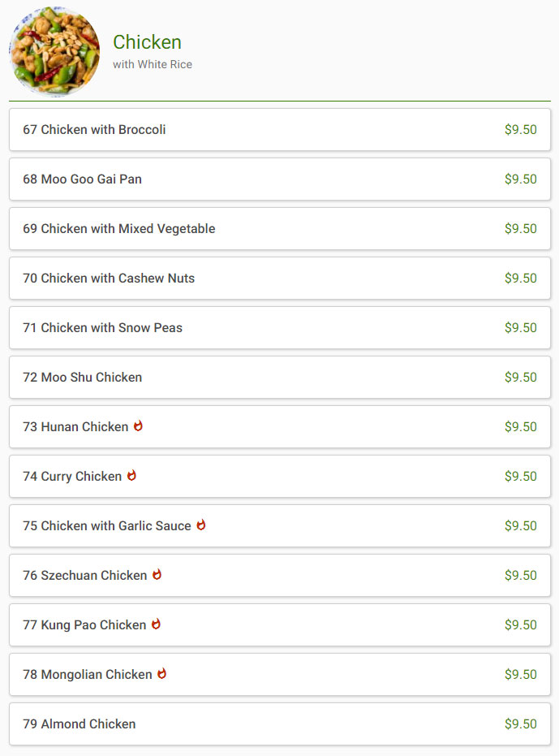This screenshot has width=559, height=756.
Task: Select the 76 Szechuan Chicken label
Action: tap(85, 575)
